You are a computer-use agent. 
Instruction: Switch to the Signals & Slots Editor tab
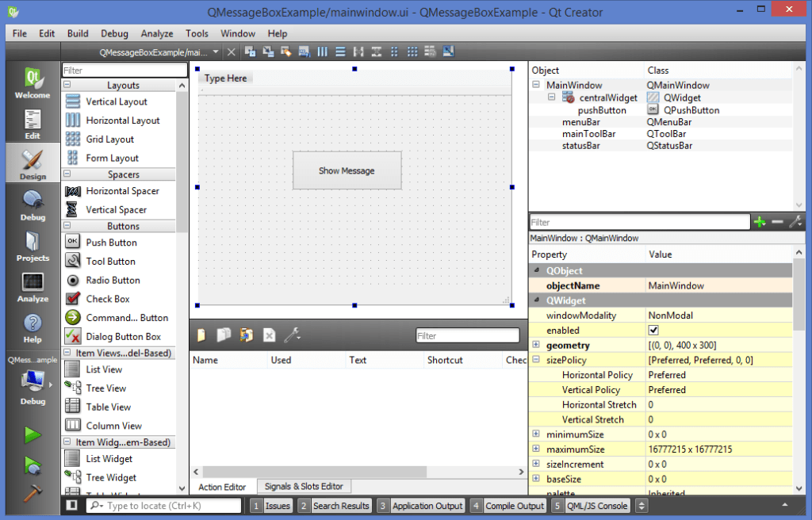(x=304, y=486)
